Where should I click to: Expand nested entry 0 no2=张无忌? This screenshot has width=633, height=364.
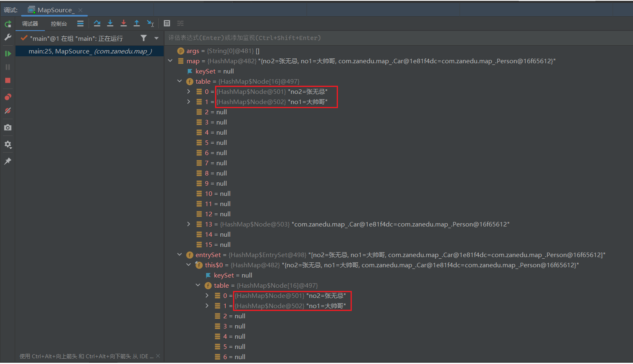pyautogui.click(x=207, y=295)
